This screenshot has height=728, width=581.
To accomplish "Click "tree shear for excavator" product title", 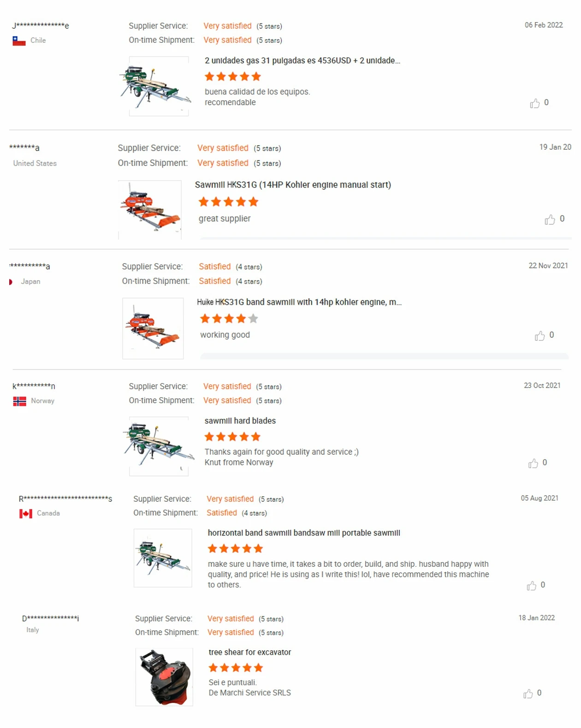I will pos(249,652).
